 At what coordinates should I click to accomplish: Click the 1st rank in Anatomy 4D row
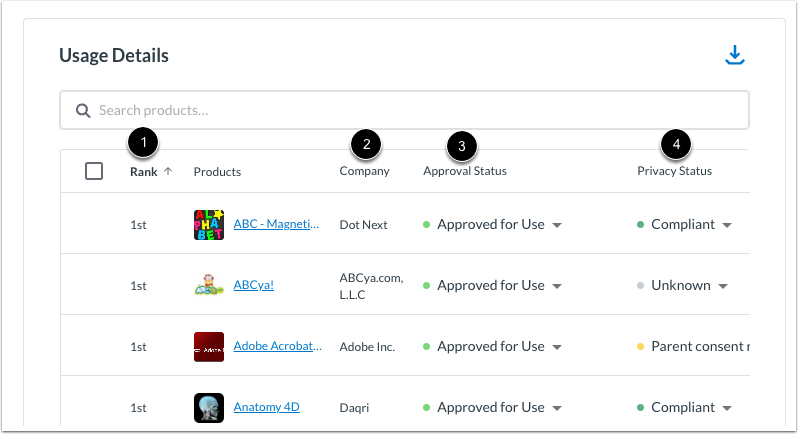(x=138, y=408)
